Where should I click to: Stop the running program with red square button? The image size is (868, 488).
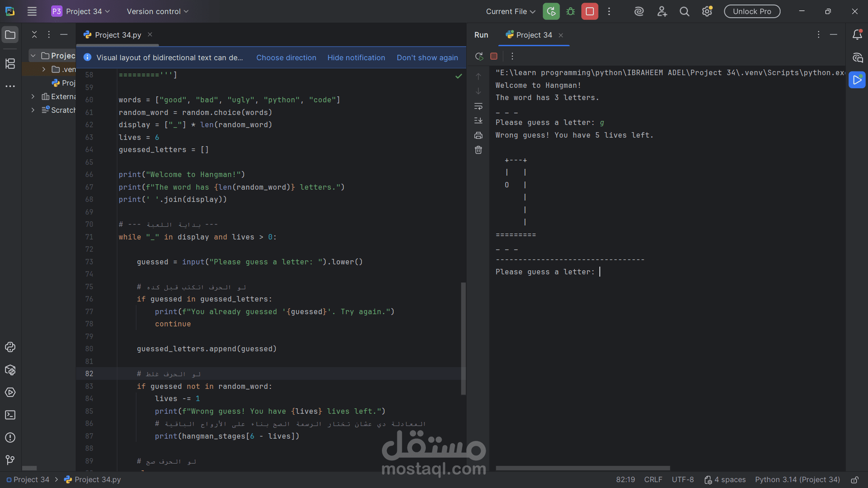(x=589, y=11)
